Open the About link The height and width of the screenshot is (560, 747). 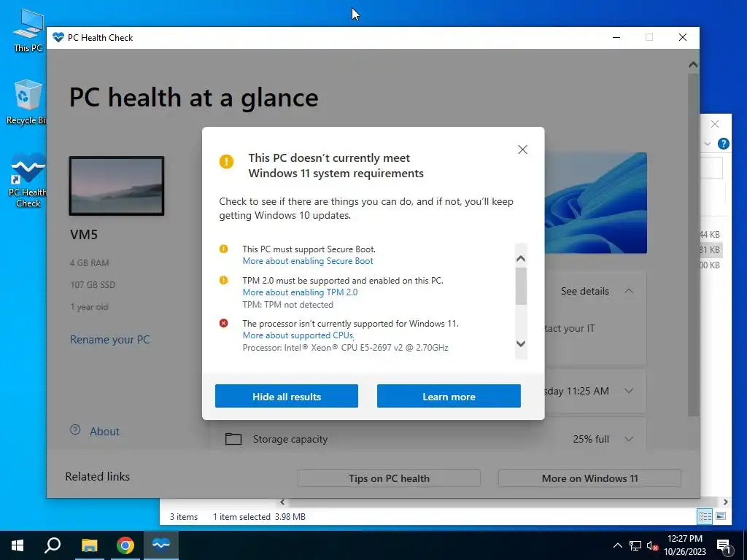pyautogui.click(x=104, y=432)
